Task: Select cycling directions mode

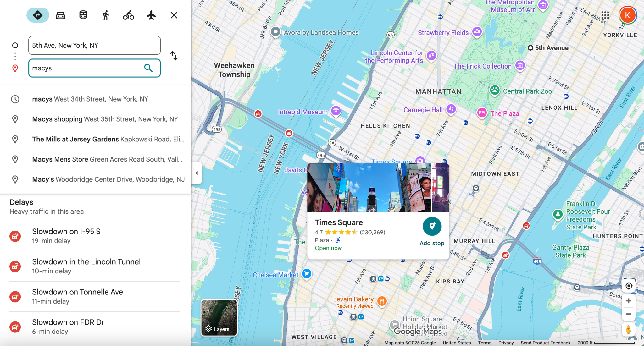Action: pyautogui.click(x=128, y=15)
